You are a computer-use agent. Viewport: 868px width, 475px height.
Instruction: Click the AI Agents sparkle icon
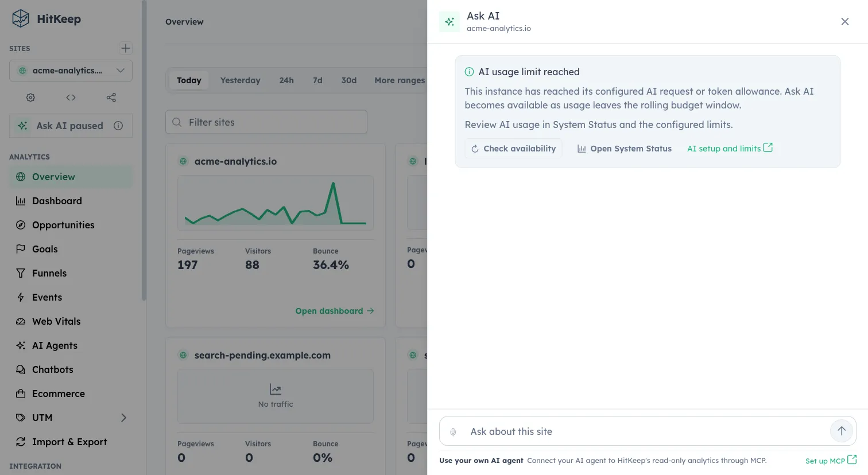(21, 345)
